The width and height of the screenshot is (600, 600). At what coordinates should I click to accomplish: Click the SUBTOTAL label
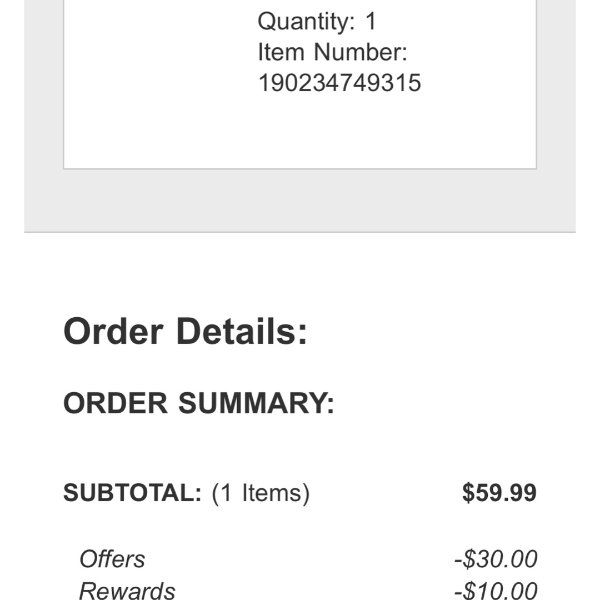(132, 492)
